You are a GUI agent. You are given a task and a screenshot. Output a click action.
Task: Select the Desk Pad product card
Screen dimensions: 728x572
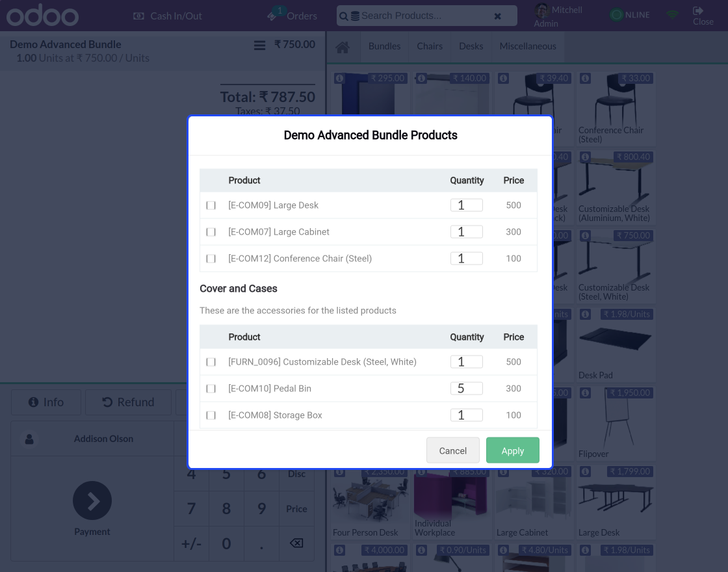pos(616,344)
